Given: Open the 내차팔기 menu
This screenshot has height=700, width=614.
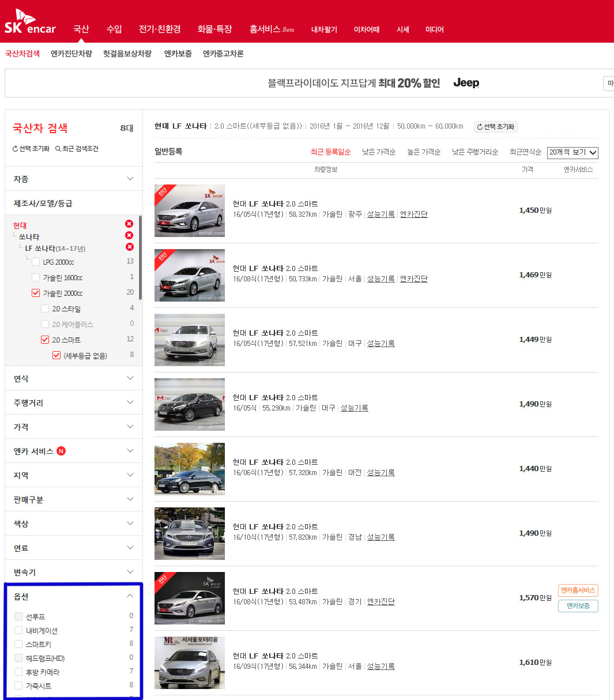Looking at the screenshot, I should tap(324, 29).
